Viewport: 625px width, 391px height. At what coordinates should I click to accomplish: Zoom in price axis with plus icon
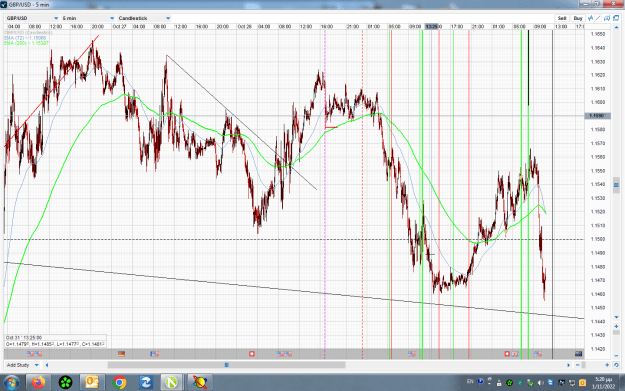point(616,326)
